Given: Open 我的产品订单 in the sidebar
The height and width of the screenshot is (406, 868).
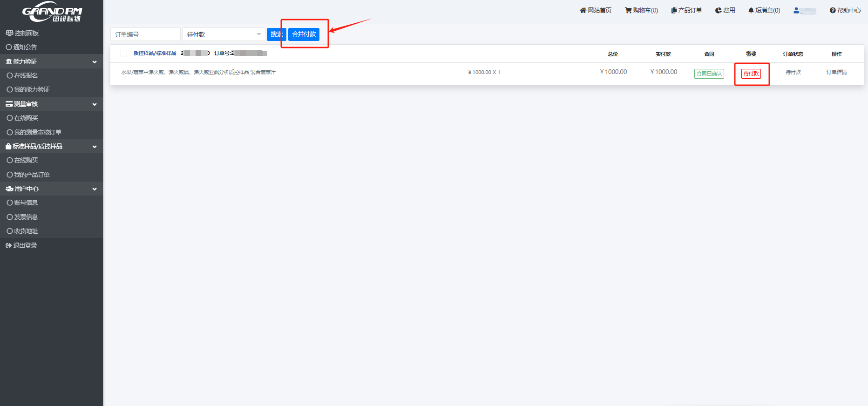Looking at the screenshot, I should click(32, 175).
